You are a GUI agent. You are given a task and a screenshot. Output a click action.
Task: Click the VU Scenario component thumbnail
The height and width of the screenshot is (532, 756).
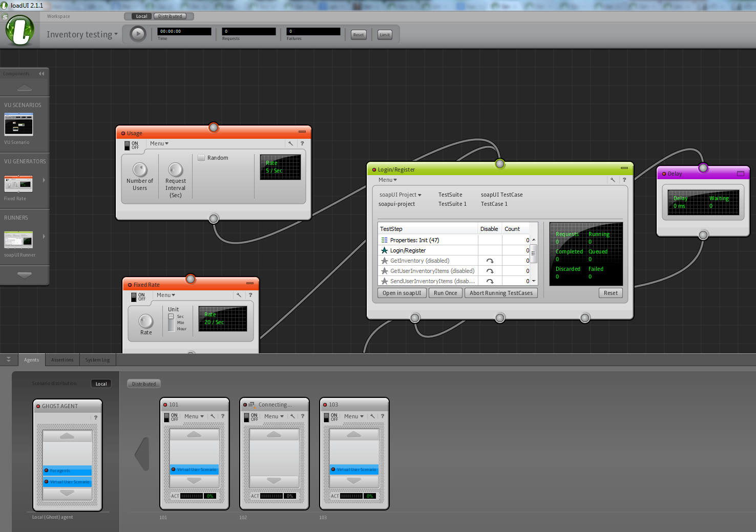18,124
